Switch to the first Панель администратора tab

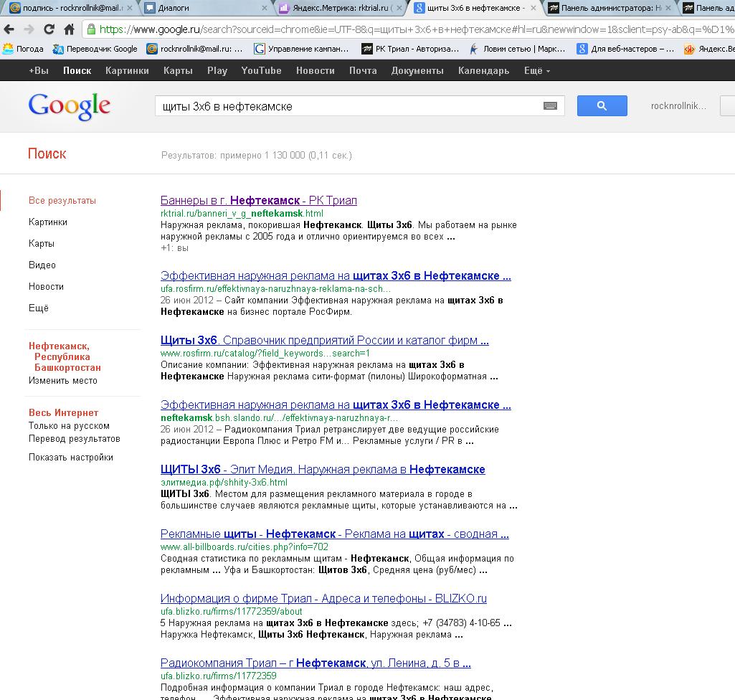tap(610, 8)
